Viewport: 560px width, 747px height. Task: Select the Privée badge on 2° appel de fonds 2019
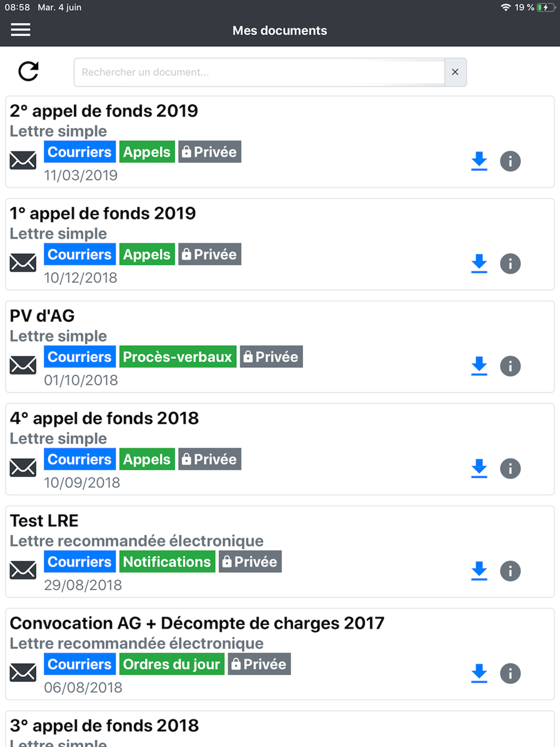tap(210, 152)
